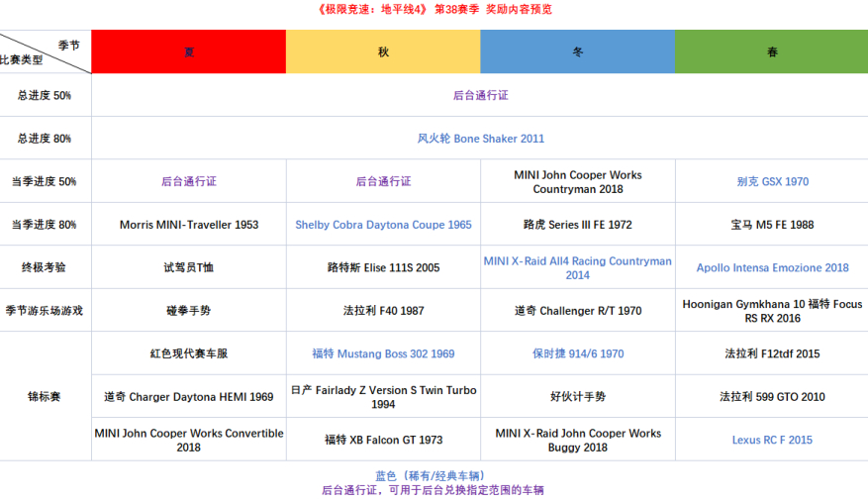
Task: Click 法拉利 F12tdf 2015 cell
Action: click(x=772, y=353)
